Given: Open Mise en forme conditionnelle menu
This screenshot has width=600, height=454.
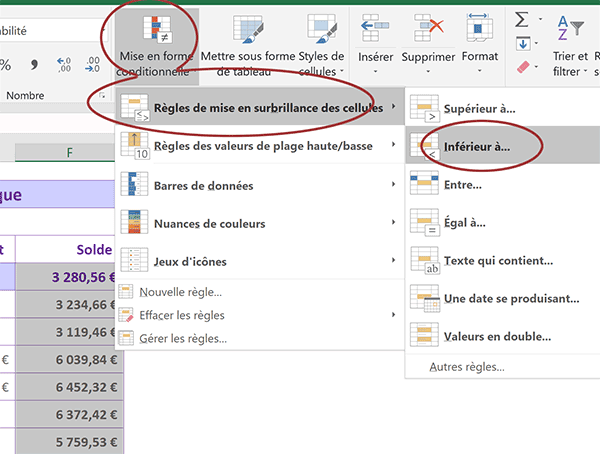Looking at the screenshot, I should tap(157, 46).
